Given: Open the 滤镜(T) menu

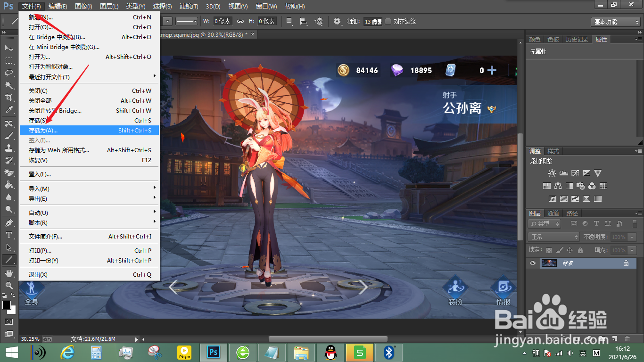Looking at the screenshot, I should click(189, 6).
